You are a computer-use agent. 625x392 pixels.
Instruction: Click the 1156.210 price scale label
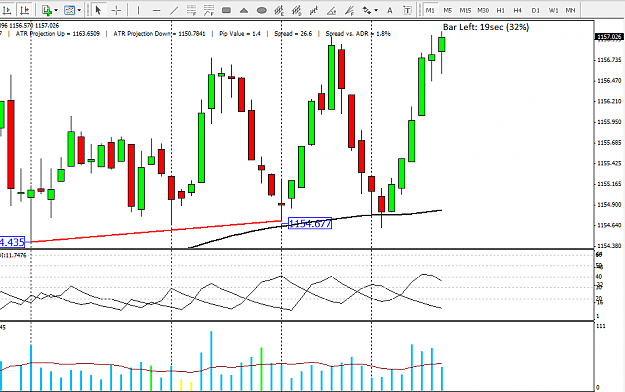tap(609, 101)
